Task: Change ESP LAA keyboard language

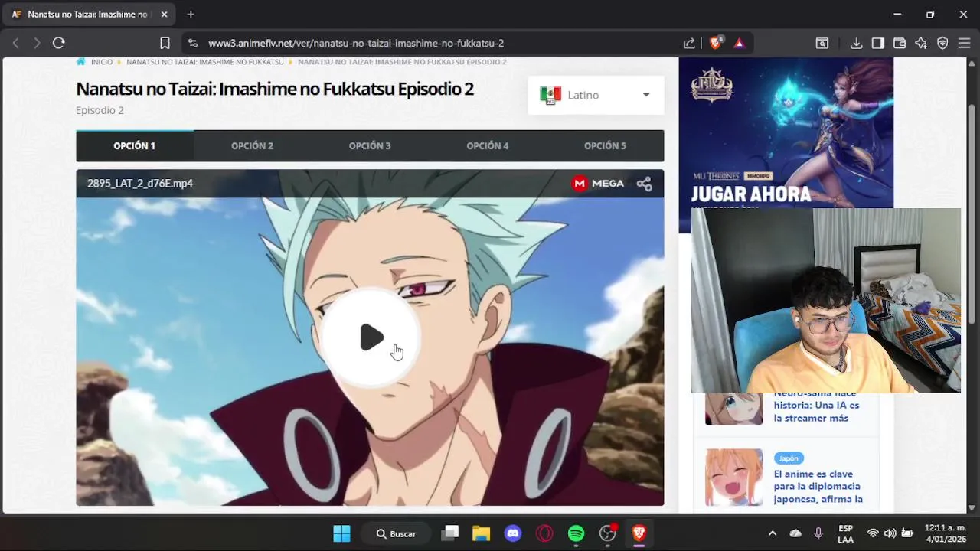Action: [845, 533]
